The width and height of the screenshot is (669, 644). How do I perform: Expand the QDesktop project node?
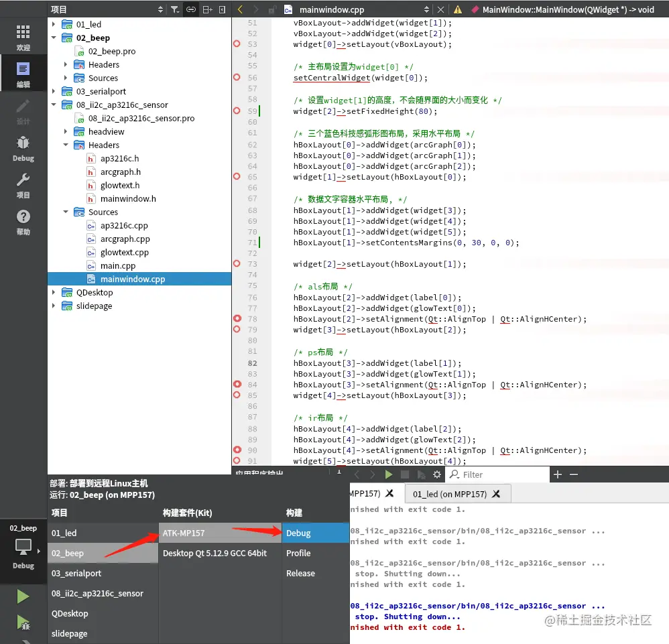pyautogui.click(x=54, y=292)
